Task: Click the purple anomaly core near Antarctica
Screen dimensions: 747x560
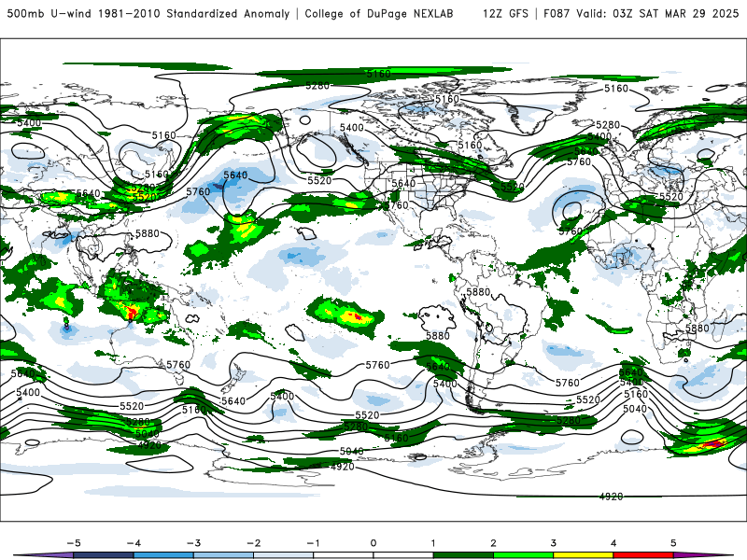Action: click(713, 444)
